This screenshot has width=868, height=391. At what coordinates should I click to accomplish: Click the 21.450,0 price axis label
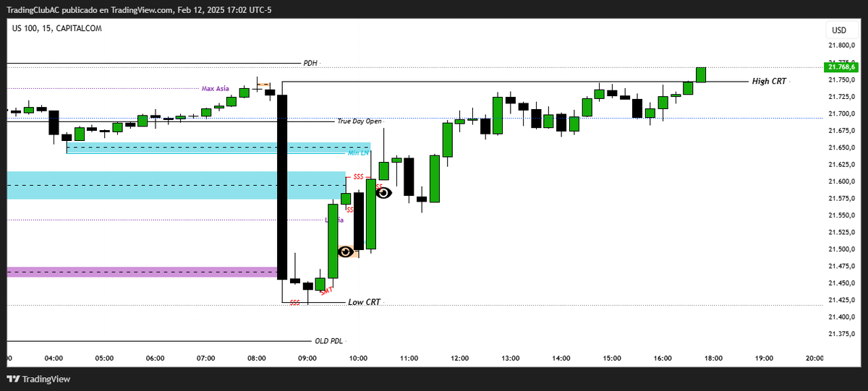pos(843,283)
